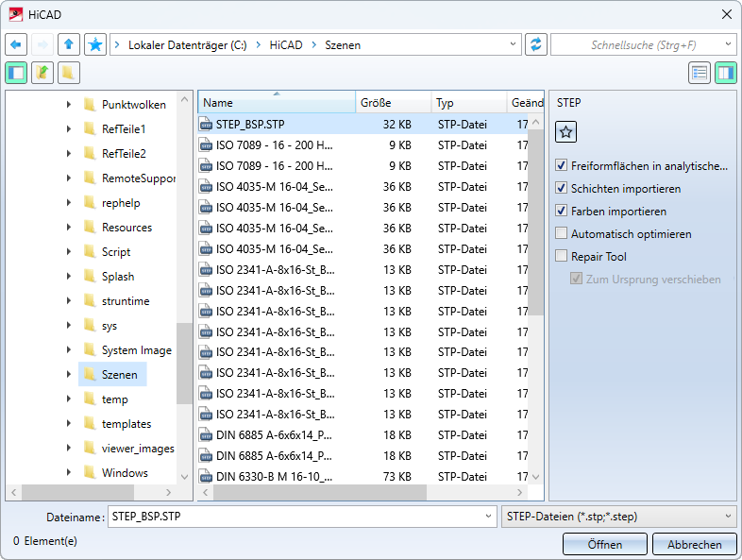Click the file list vertical scrollbar
This screenshot has width=742, height=560.
click(x=535, y=222)
